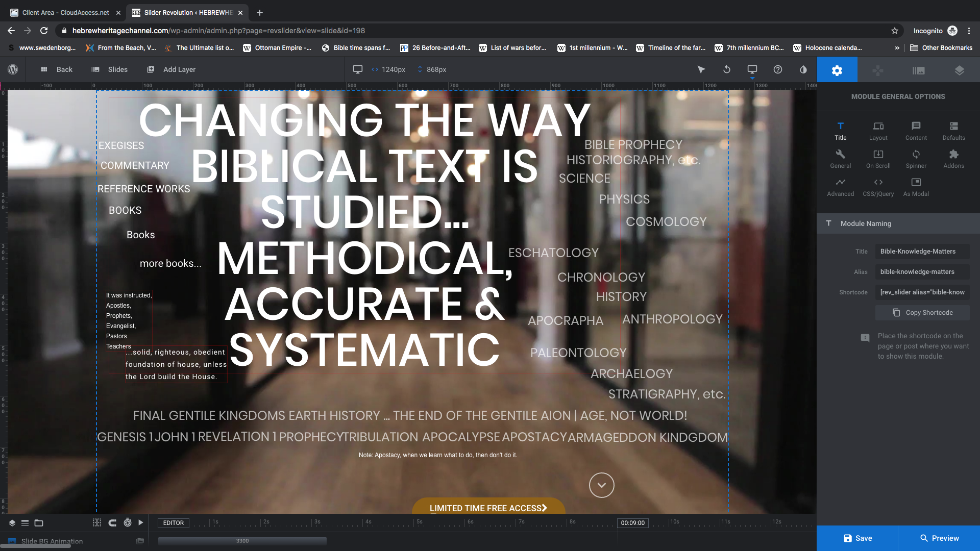Toggle the grid guides icon near the timeline
980x551 pixels.
click(96, 522)
